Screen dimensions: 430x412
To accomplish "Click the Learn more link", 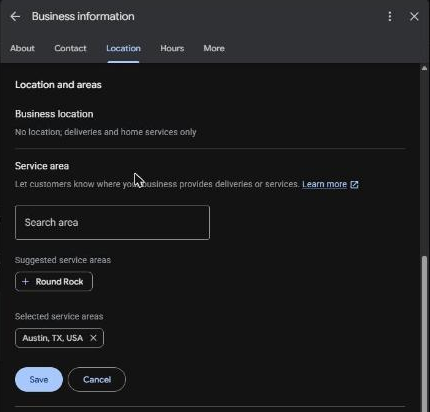I will coord(324,184).
